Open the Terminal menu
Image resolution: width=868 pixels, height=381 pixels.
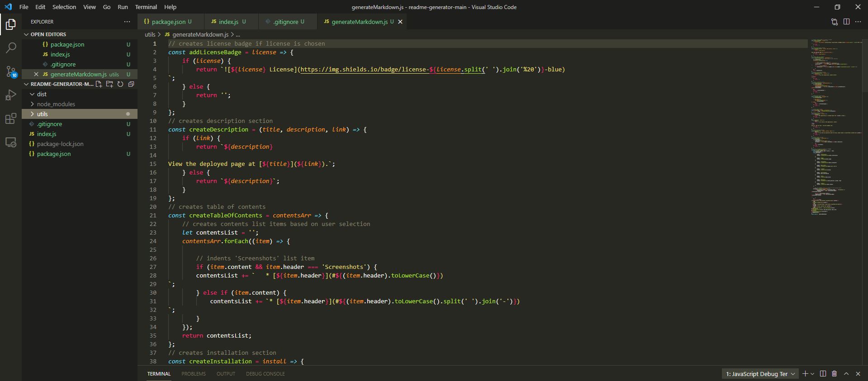146,7
